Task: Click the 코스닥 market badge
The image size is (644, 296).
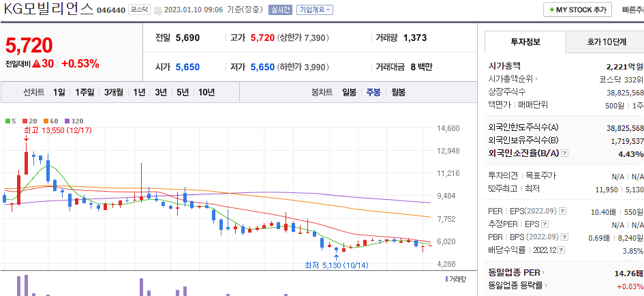Action: click(139, 10)
